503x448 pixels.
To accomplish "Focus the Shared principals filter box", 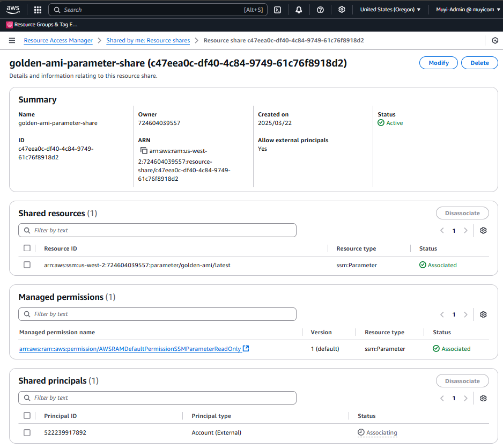I will point(157,398).
